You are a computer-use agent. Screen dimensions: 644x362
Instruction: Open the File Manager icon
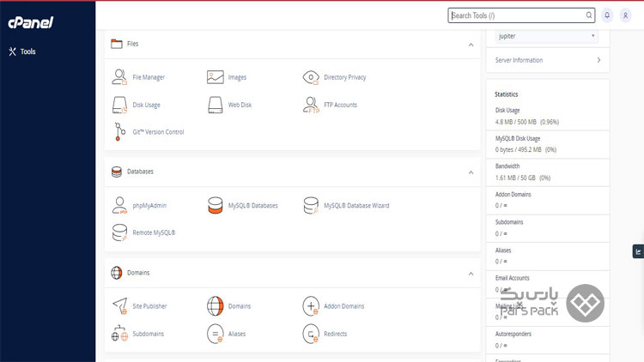[x=119, y=77]
